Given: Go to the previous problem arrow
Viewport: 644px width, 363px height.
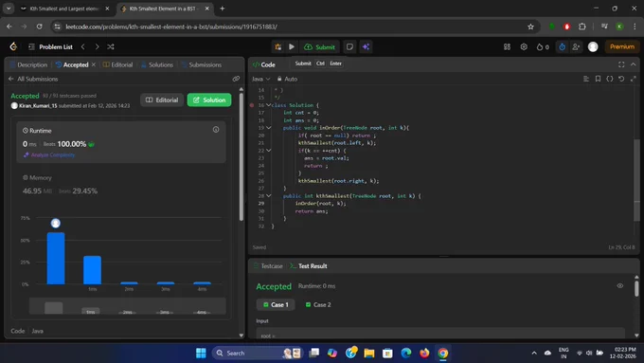Looking at the screenshot, I should (83, 46).
